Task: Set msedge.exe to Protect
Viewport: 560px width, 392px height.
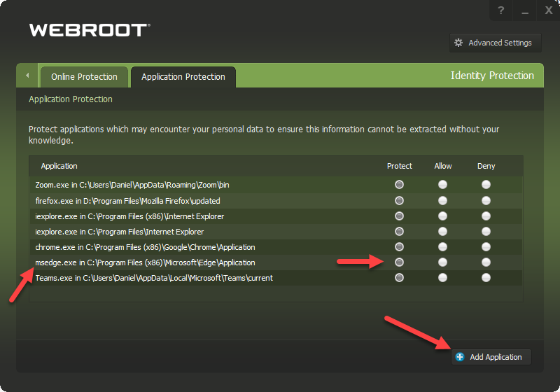Action: point(399,262)
